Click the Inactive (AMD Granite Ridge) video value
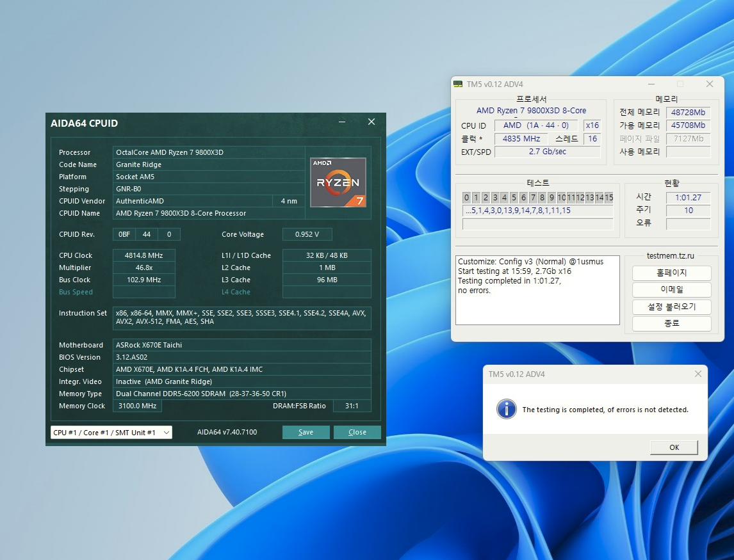The height and width of the screenshot is (560, 734). tap(242, 381)
